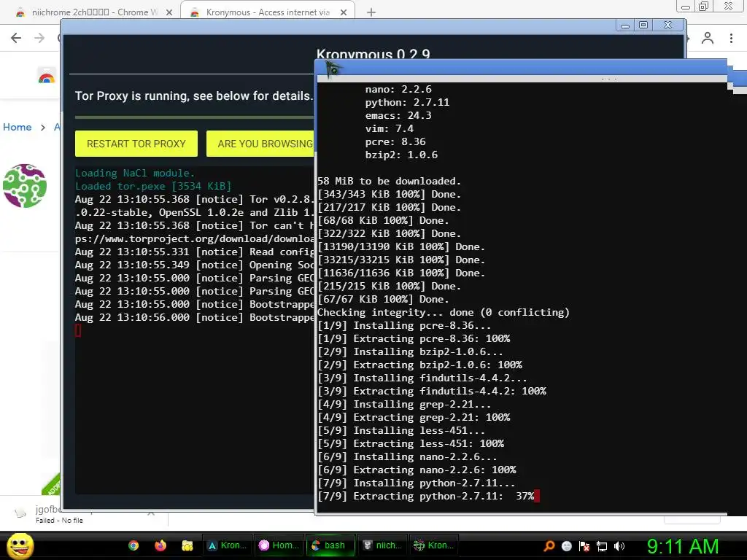Switch to the last Kron... taskbar window
747x560 pixels.
pos(433,545)
